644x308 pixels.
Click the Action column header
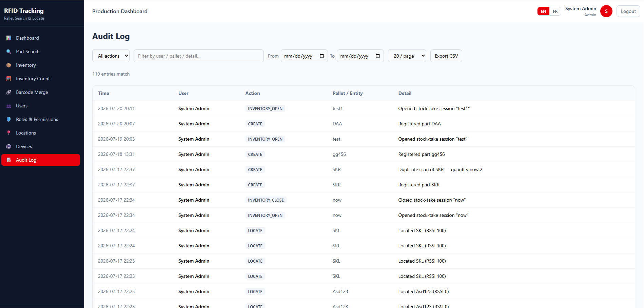coord(253,93)
